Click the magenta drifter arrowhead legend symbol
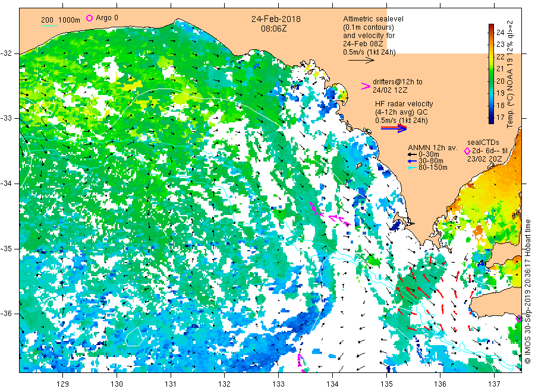Image resolution: width=535 pixels, height=392 pixels. pos(366,86)
